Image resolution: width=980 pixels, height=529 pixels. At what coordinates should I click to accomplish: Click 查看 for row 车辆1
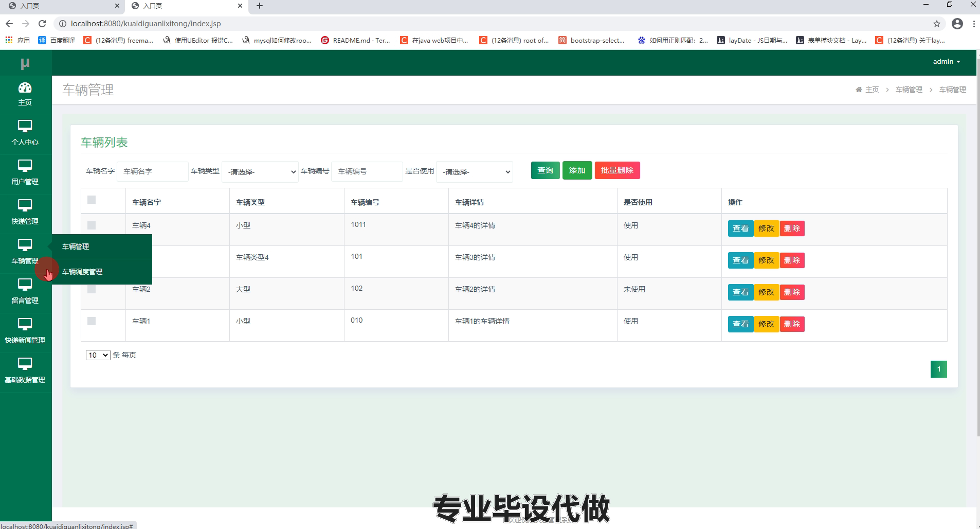[740, 324]
